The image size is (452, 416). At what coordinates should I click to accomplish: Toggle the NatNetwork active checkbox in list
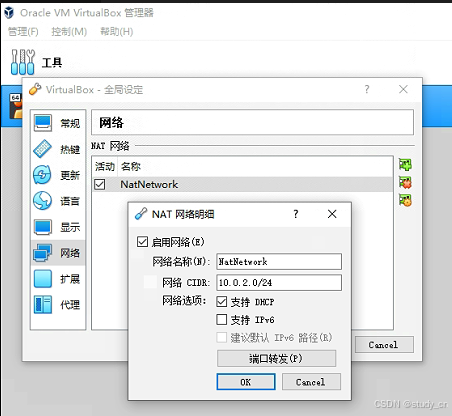click(x=100, y=184)
